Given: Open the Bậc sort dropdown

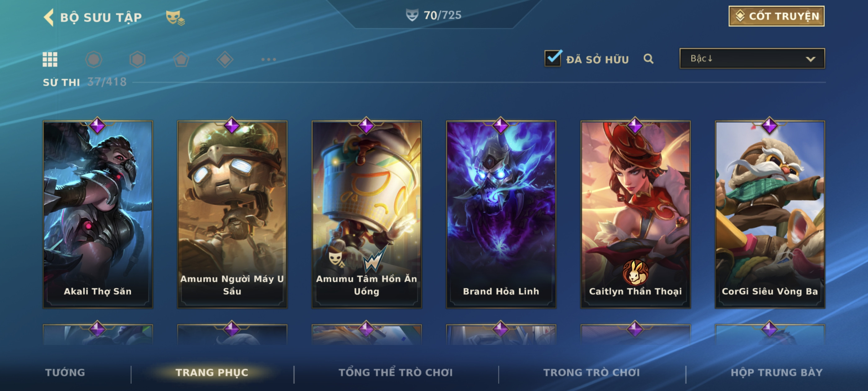Looking at the screenshot, I should [752, 58].
